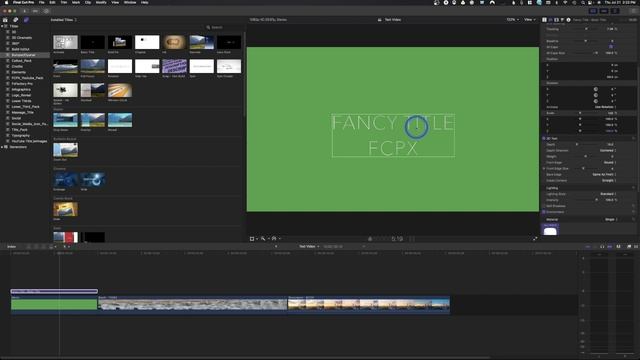The image size is (640, 360).
Task: Expand the Front Edge Size disclosure triangle
Action: (544, 169)
